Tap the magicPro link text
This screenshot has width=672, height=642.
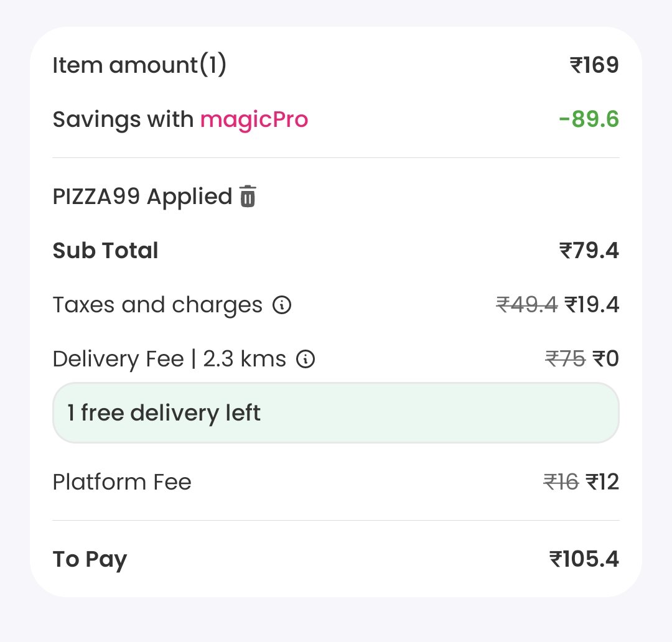pyautogui.click(x=254, y=119)
